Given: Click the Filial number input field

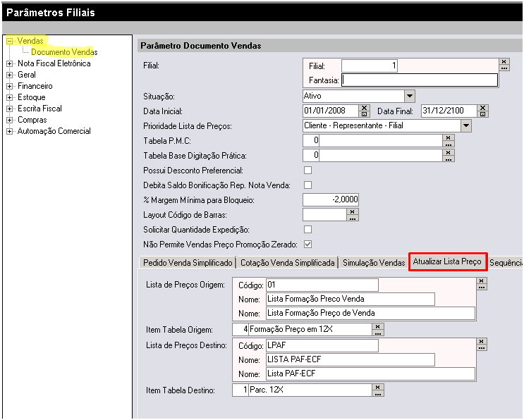Looking at the screenshot, I should click(370, 66).
